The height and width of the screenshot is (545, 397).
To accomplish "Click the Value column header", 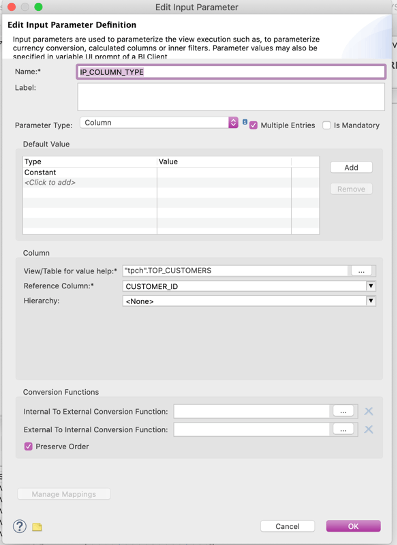I will click(x=224, y=162).
